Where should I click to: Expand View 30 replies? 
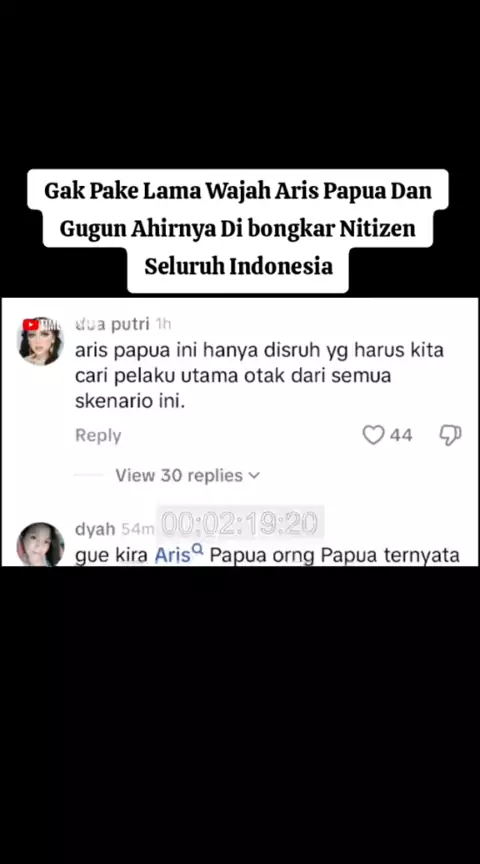187,476
